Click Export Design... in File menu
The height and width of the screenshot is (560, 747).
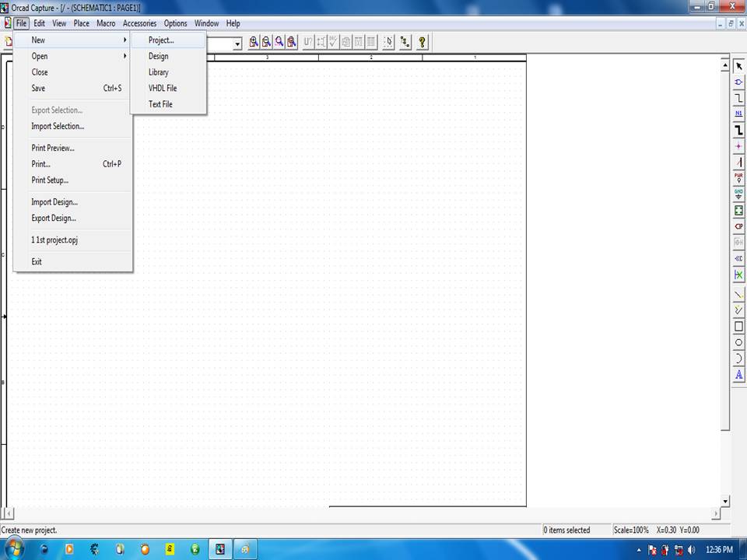[73, 218]
